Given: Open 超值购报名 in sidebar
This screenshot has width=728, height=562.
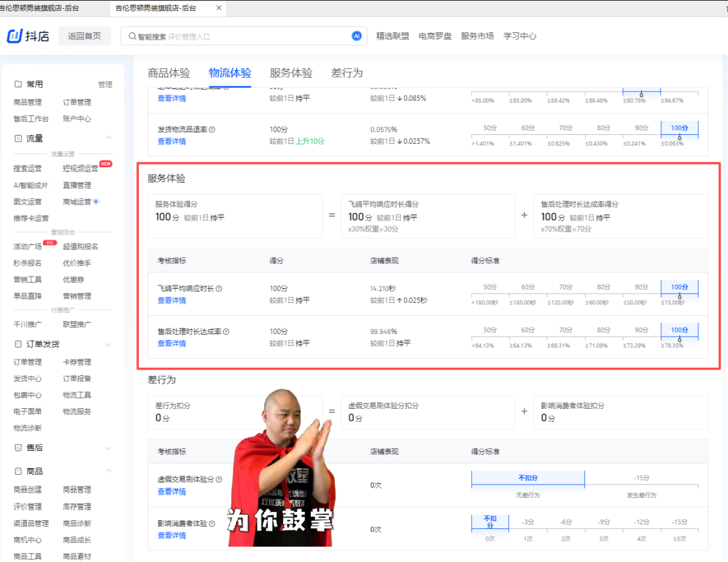Looking at the screenshot, I should (80, 246).
